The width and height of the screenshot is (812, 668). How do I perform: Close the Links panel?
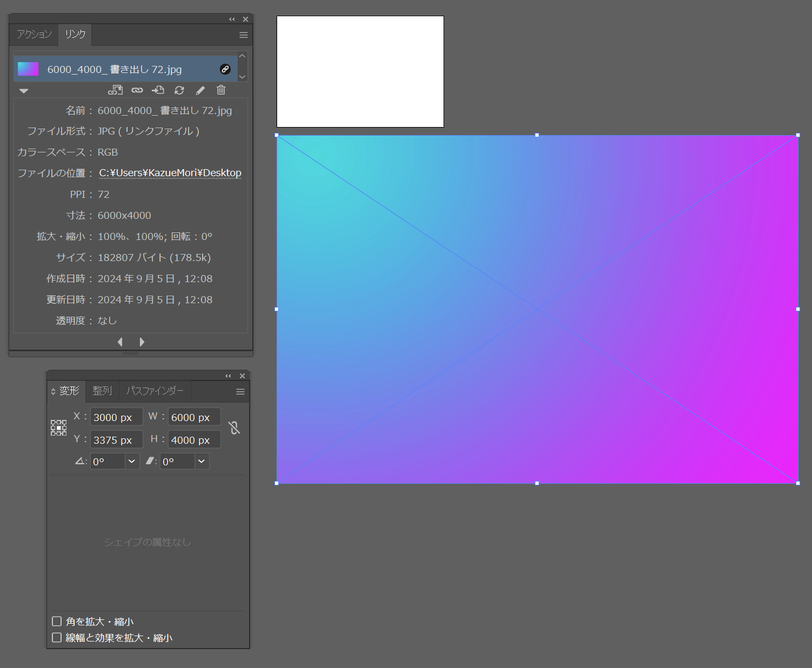tap(245, 19)
